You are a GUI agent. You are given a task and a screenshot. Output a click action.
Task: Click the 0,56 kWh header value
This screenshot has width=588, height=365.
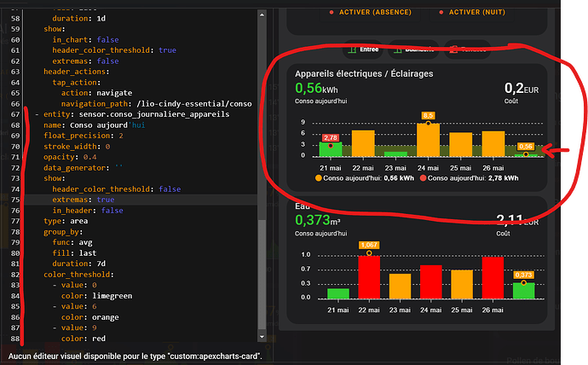[x=316, y=89]
